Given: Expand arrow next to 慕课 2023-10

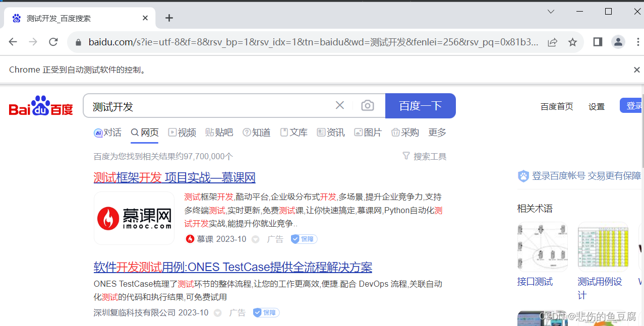Looking at the screenshot, I should 256,239.
